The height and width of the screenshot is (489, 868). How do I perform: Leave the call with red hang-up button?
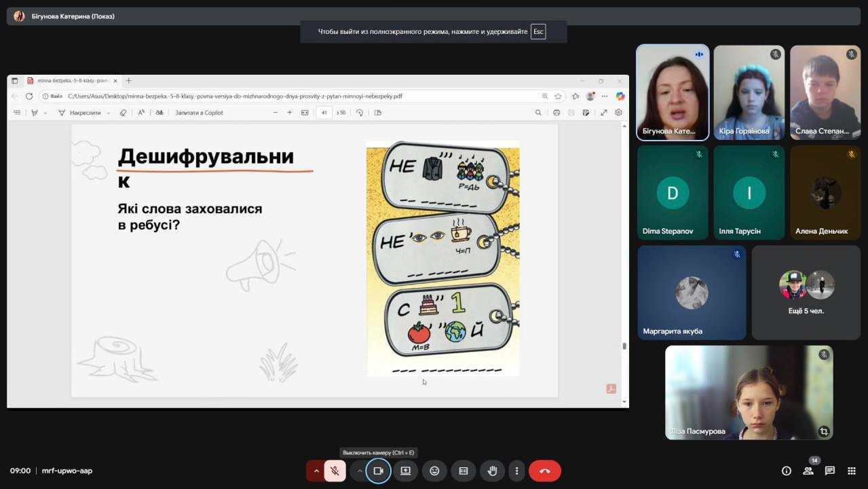[x=544, y=471]
